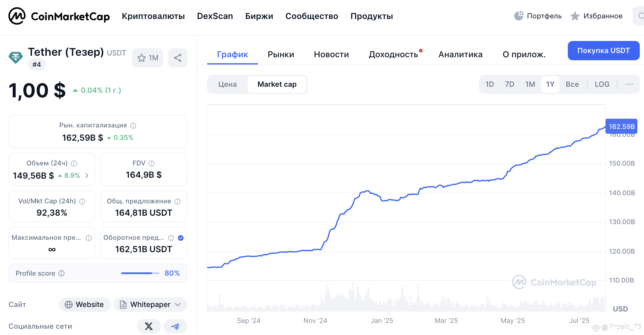Select the 1D time range
Screen dimensions: 644x335
[x=489, y=84]
